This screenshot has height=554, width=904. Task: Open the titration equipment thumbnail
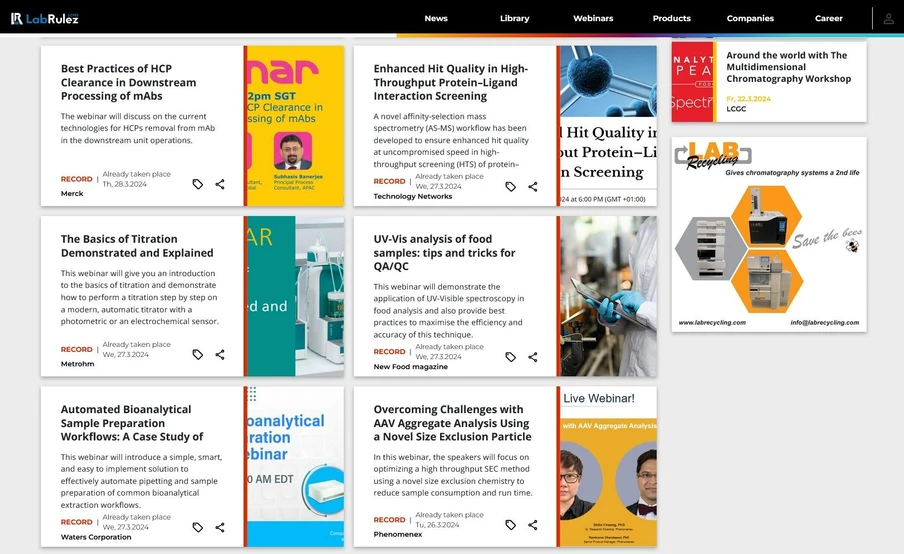coord(294,296)
